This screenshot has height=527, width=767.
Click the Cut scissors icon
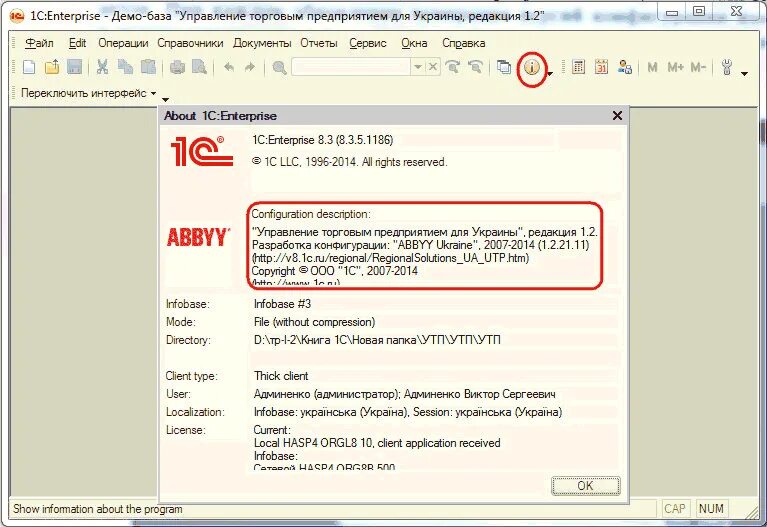[x=102, y=67]
